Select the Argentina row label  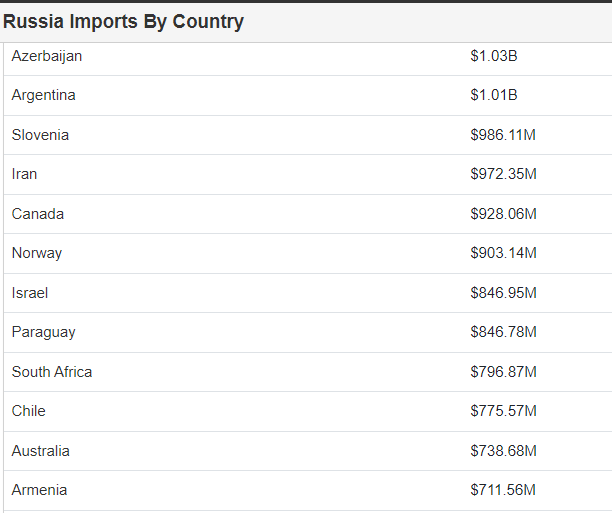[43, 95]
